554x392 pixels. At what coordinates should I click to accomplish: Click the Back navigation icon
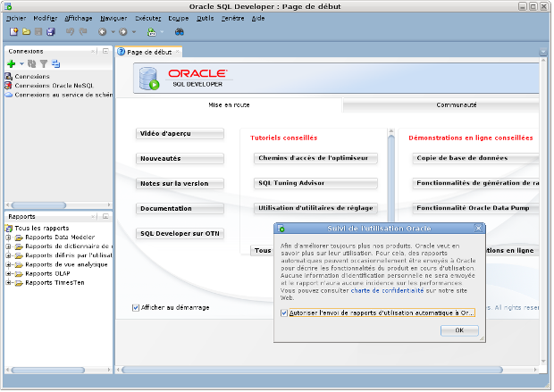tap(103, 32)
